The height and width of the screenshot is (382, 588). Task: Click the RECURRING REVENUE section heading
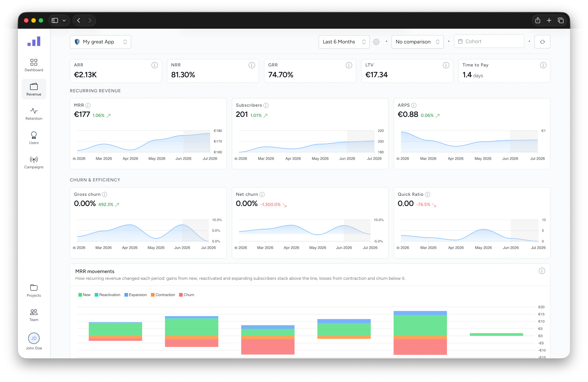click(95, 91)
